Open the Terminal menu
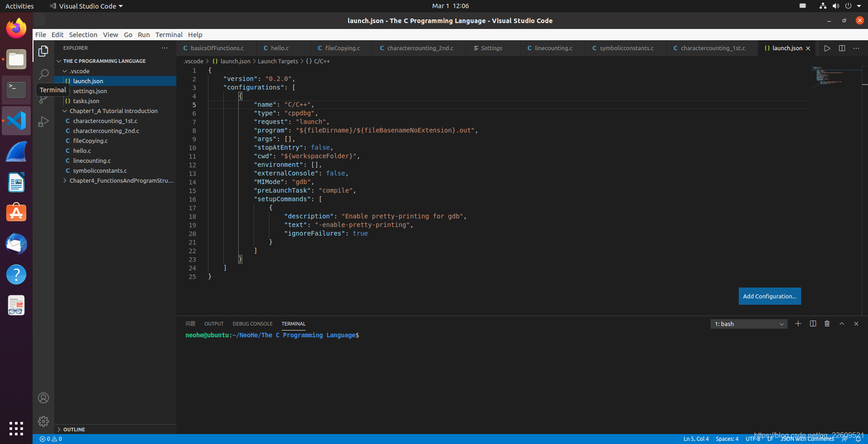 coord(169,35)
